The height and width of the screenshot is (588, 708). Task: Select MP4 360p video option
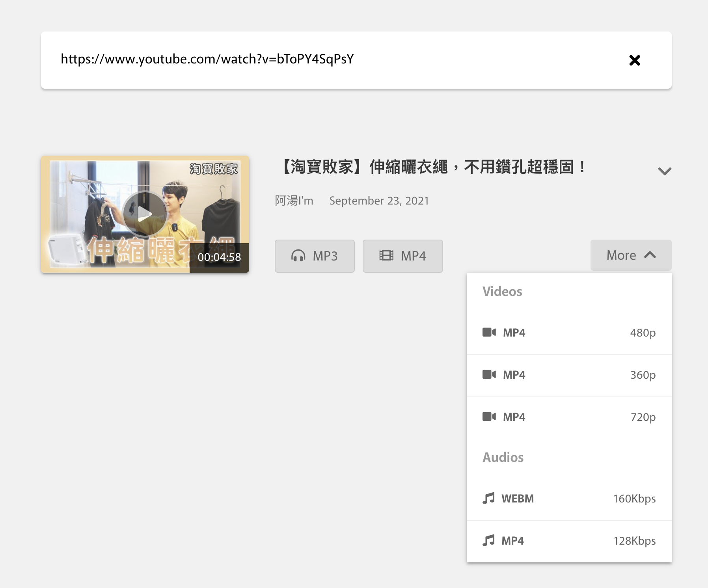[568, 375]
